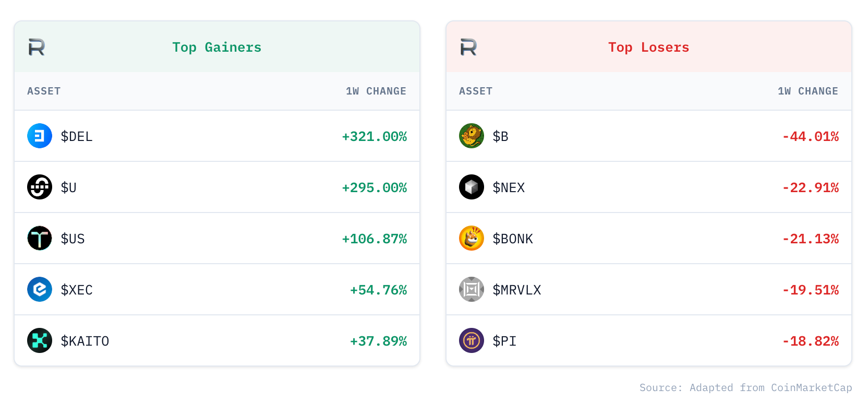Click the CoinMarketCap source text
This screenshot has height=401, width=868.
812,387
